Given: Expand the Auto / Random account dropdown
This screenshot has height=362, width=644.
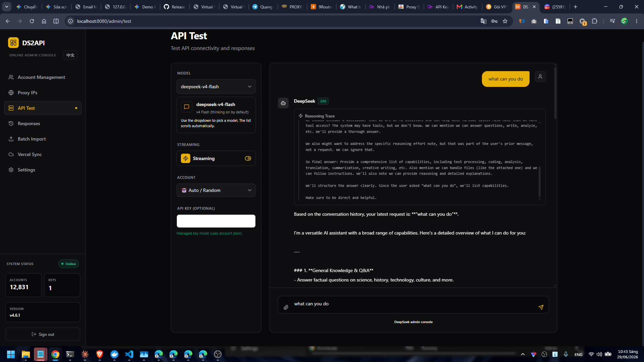Looking at the screenshot, I should pos(216,190).
